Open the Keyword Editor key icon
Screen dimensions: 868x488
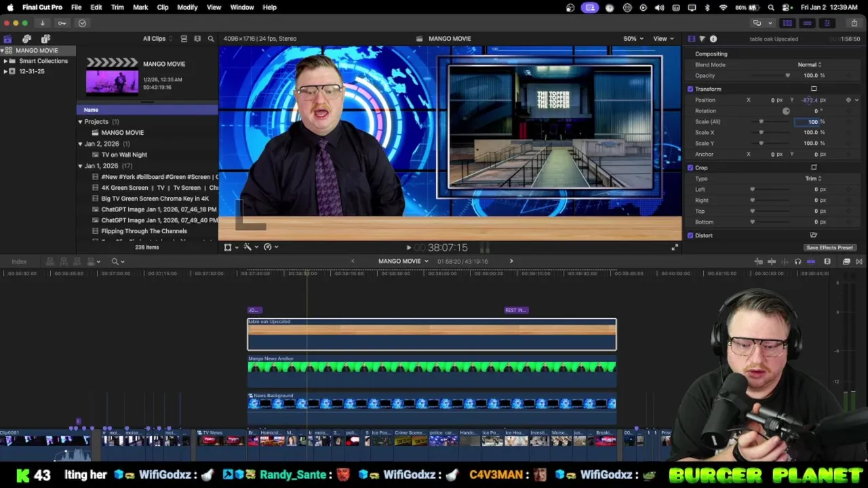point(62,23)
